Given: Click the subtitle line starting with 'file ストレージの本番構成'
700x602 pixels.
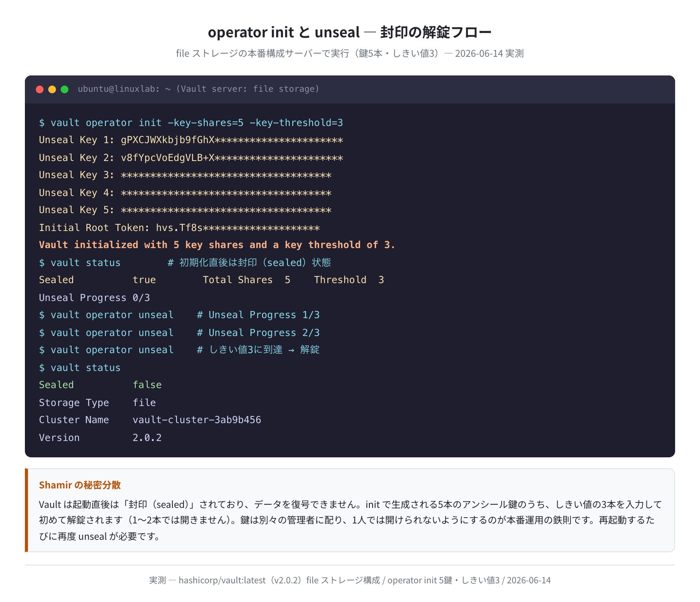Looking at the screenshot, I should (350, 53).
